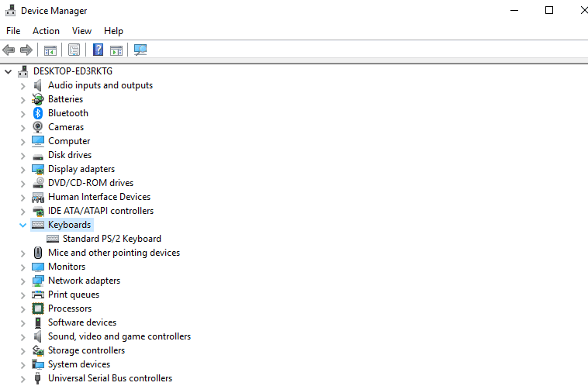Click the Batteries category icon
This screenshot has width=588, height=386.
[x=37, y=99]
